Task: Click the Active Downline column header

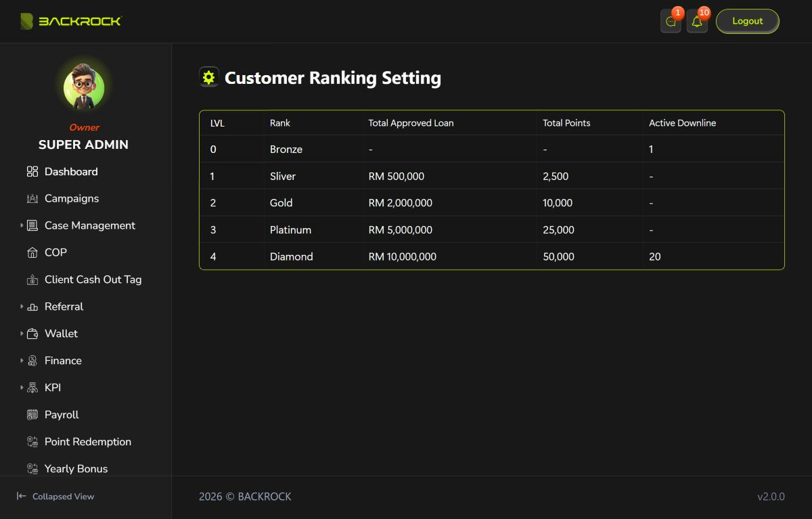Action: click(682, 123)
